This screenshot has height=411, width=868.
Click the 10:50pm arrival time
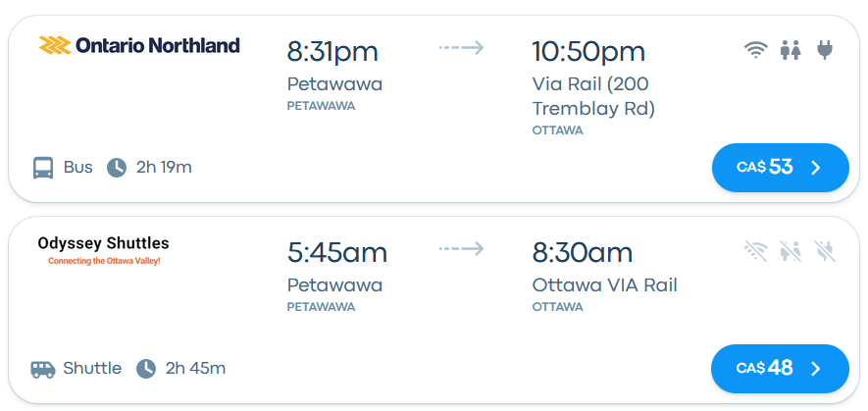pyautogui.click(x=588, y=51)
